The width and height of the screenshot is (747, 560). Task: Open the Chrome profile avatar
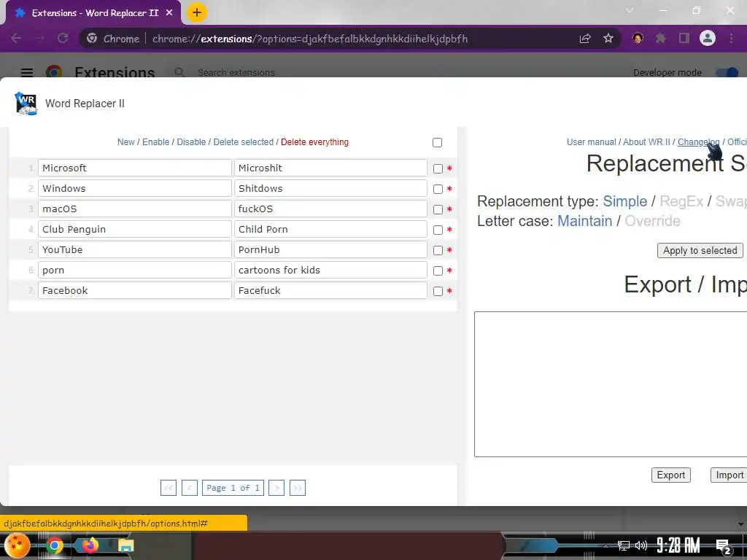708,38
